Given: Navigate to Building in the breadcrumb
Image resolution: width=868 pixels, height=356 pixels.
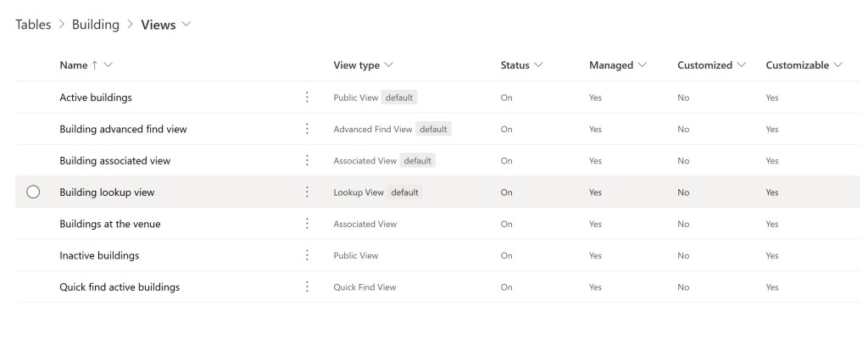Looking at the screenshot, I should click(95, 25).
